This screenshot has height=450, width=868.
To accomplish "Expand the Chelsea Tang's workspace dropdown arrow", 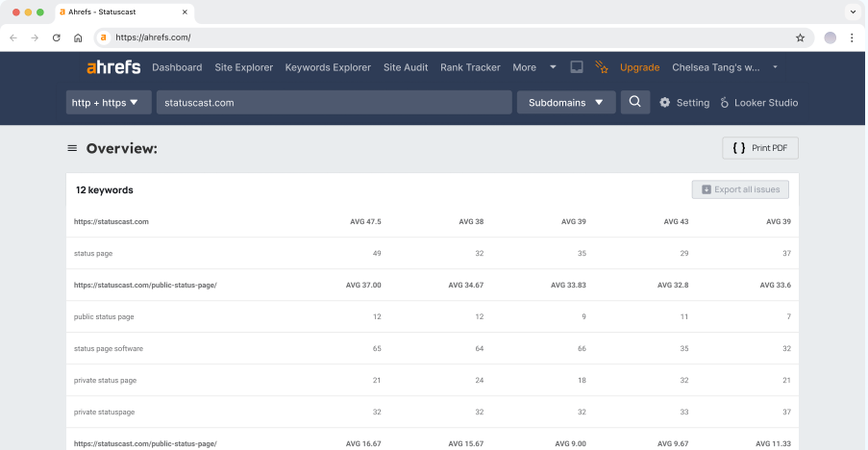I will click(775, 67).
